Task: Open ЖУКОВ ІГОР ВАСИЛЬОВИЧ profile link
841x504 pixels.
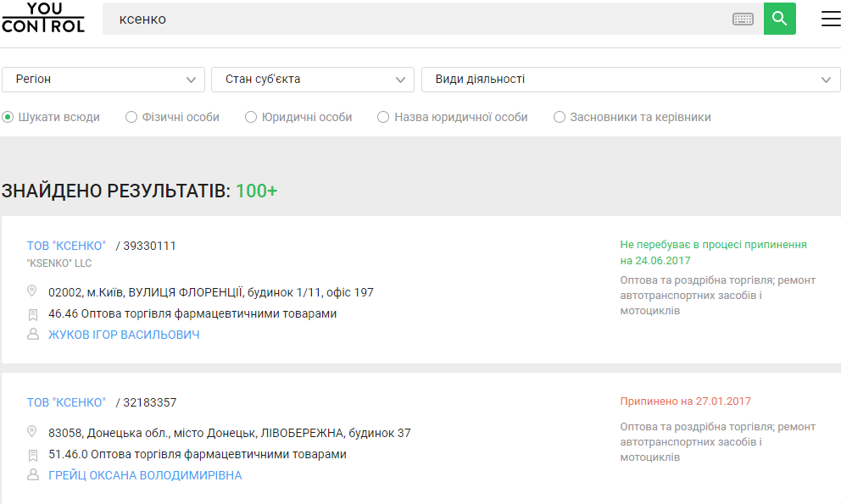Action: [124, 335]
